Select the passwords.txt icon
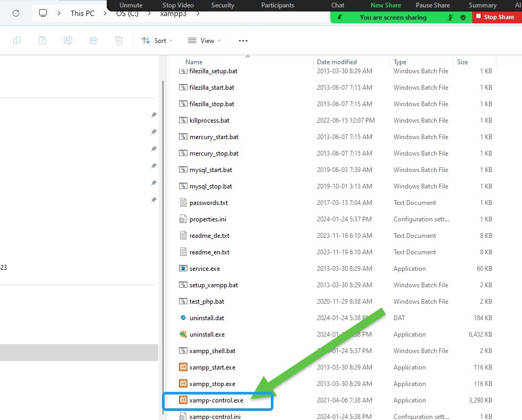Image resolution: width=522 pixels, height=420 pixels. coord(183,202)
